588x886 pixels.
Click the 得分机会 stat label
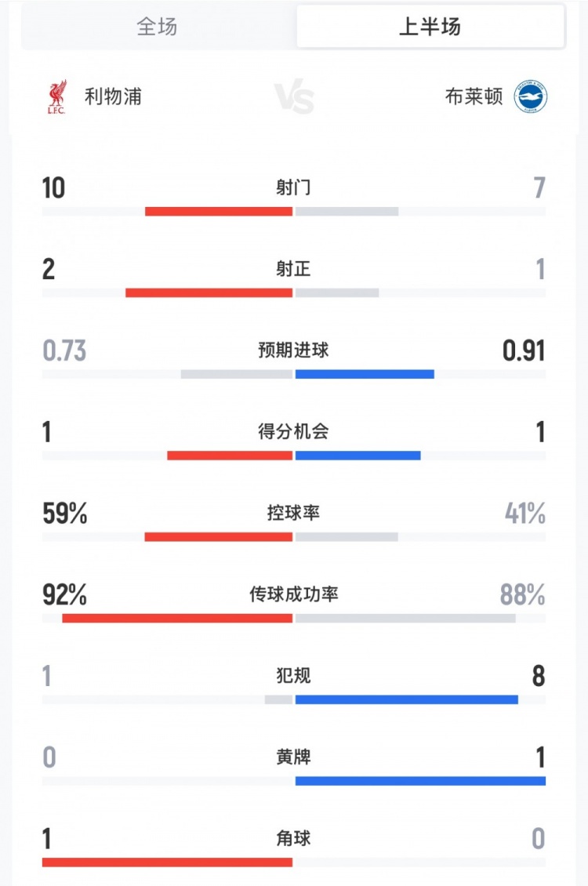(x=294, y=431)
